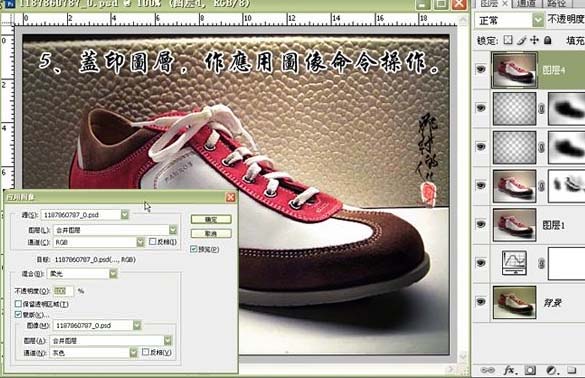Toggle the 预览(P) preview checkbox

[194, 249]
